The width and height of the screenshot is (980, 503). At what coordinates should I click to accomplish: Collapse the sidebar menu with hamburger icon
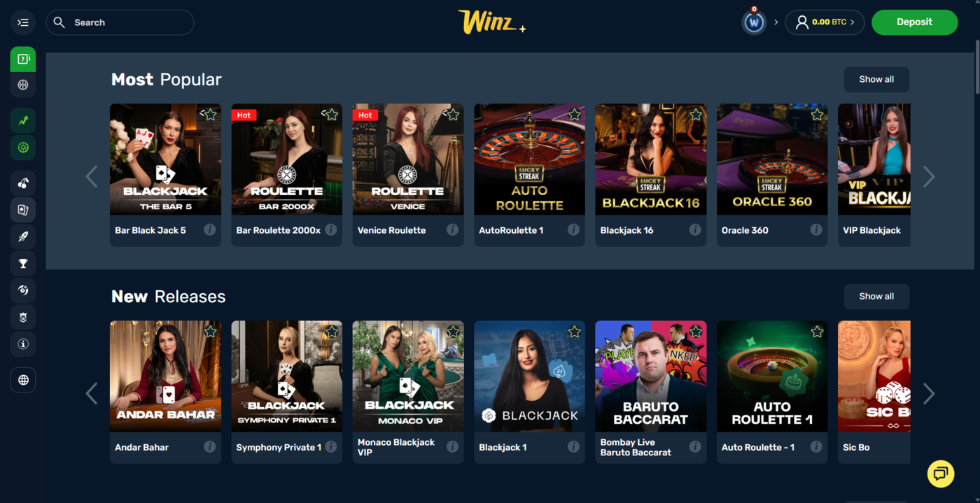point(23,22)
